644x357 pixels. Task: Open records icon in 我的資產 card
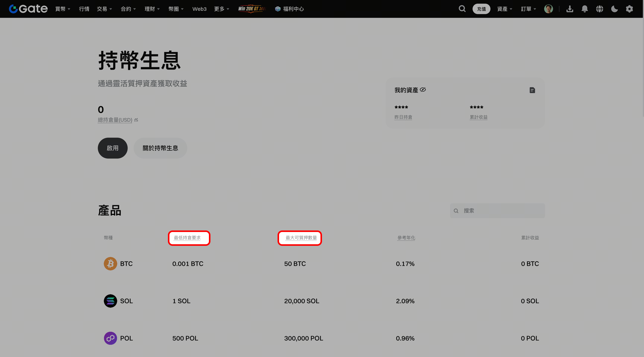tap(532, 90)
